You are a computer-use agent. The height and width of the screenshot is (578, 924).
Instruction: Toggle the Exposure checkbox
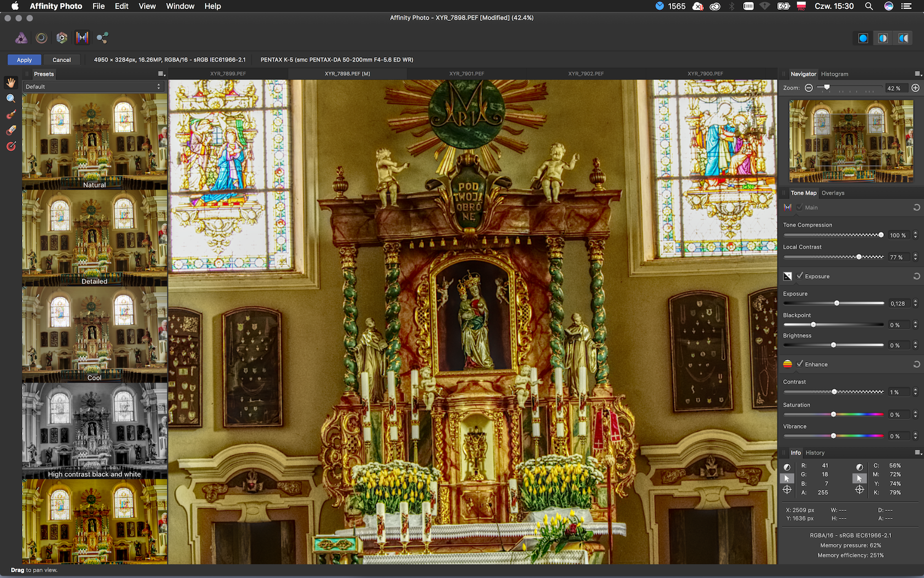click(x=800, y=276)
